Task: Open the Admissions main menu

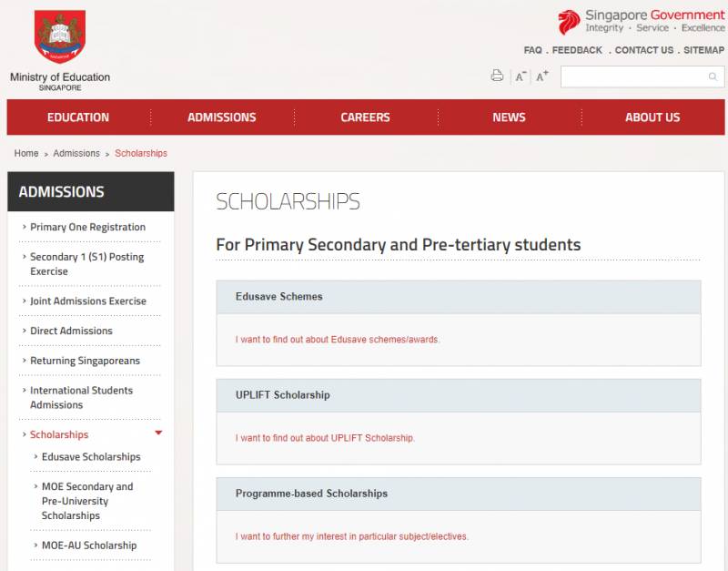Action: point(222,117)
